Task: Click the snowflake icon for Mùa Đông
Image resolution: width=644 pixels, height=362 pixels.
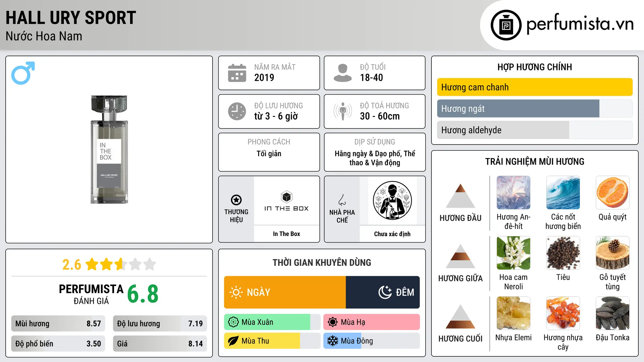Action: 333,341
